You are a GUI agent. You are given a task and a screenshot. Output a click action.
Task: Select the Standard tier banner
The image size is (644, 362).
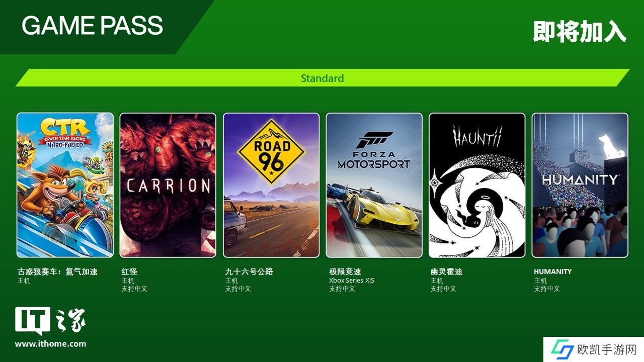click(322, 78)
